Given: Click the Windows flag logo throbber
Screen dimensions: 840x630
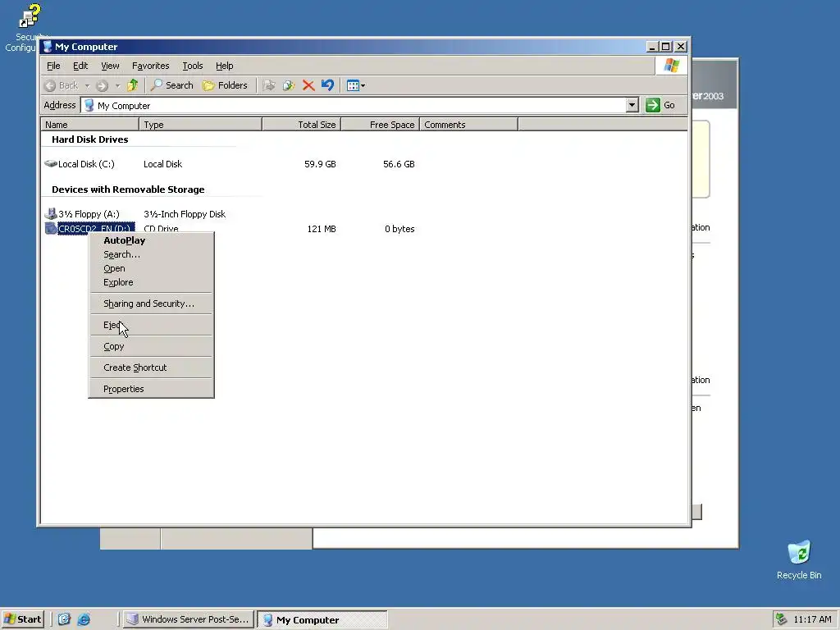Looking at the screenshot, I should pos(671,66).
